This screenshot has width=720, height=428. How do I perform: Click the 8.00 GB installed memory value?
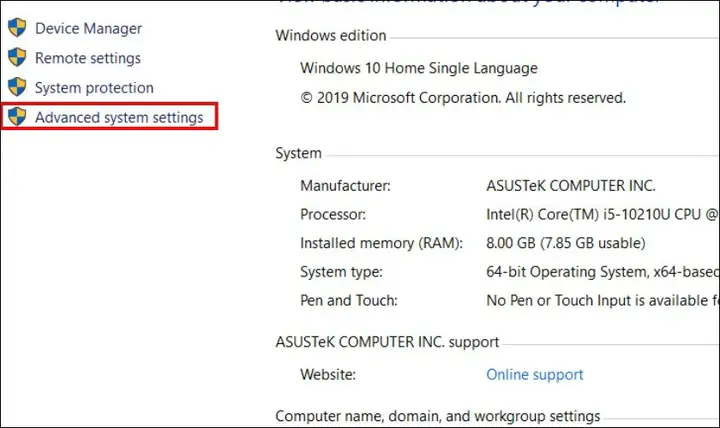(566, 243)
